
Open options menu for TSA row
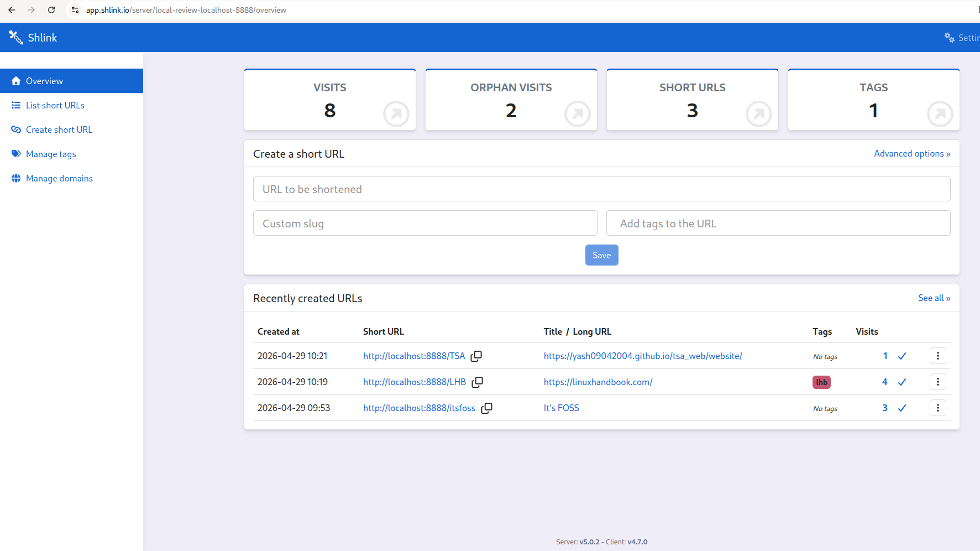click(x=938, y=356)
